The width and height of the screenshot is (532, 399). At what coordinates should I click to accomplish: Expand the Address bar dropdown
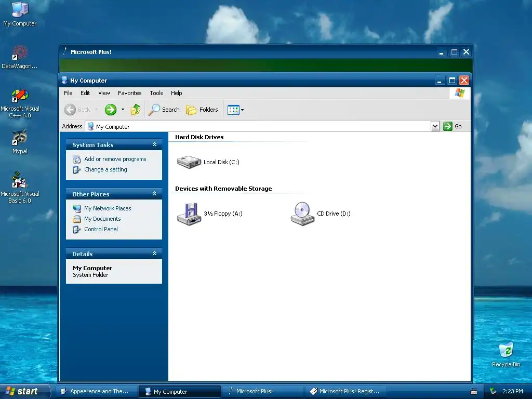tap(435, 126)
